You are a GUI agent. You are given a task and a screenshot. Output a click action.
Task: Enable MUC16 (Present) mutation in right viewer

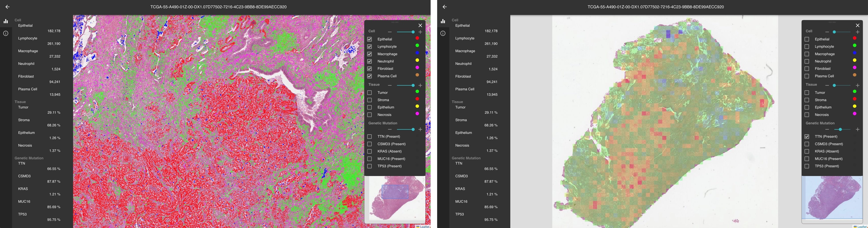[x=807, y=159]
